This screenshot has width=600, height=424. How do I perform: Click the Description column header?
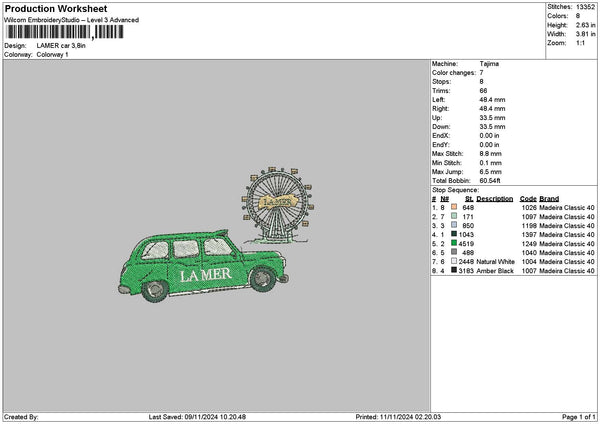495,199
